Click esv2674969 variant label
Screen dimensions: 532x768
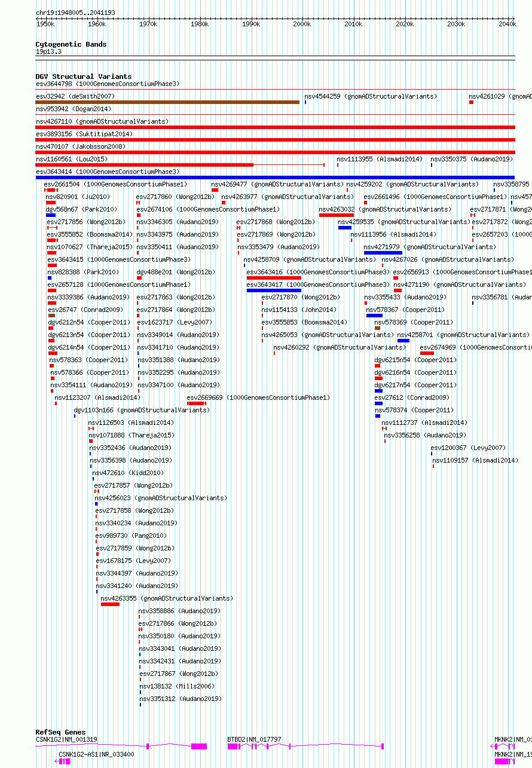476,347
